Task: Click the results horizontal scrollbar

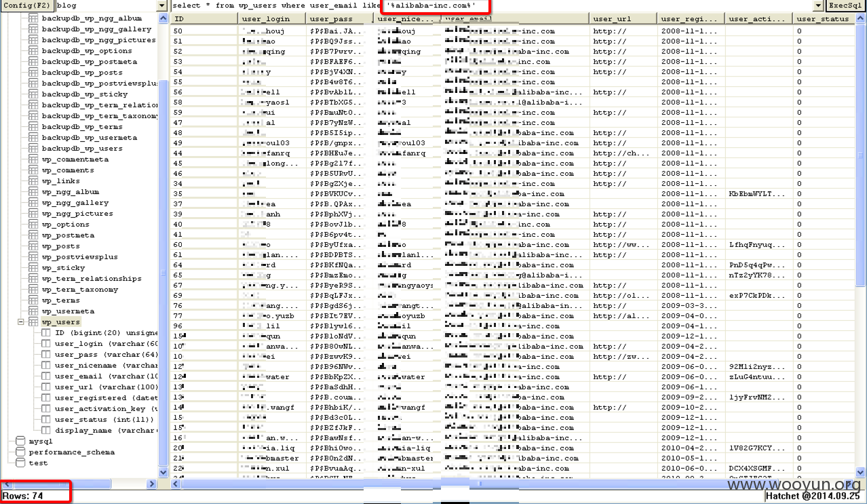Action: coord(513,483)
